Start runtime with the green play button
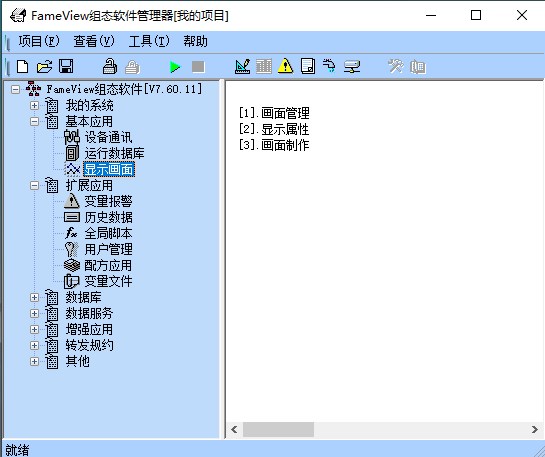Viewport: 545px width, 457px height. click(x=175, y=67)
